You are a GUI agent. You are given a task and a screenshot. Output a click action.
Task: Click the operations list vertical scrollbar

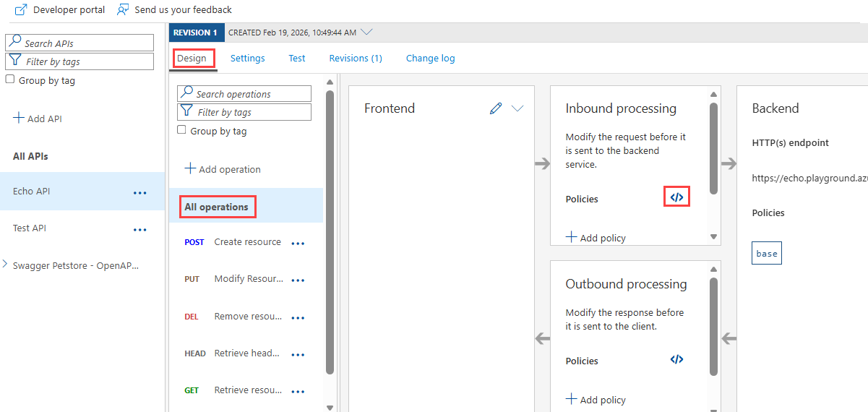tap(330, 231)
